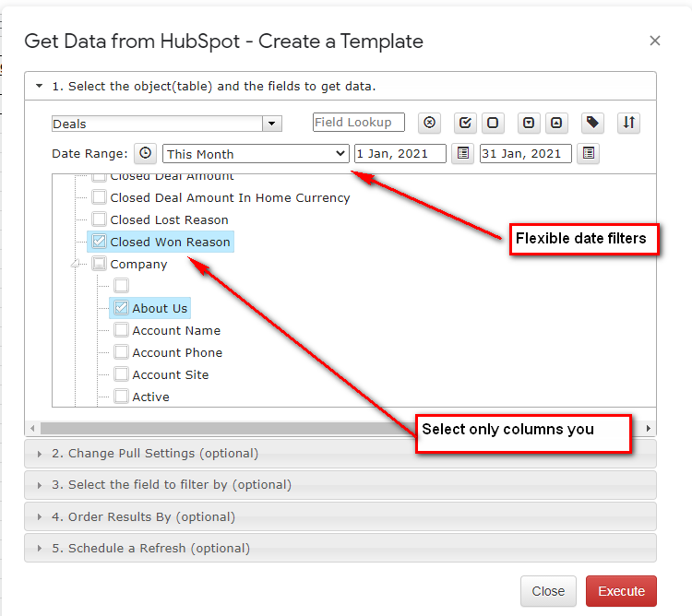Check the Closed Lost Reason box
692x616 pixels.
pyautogui.click(x=100, y=219)
